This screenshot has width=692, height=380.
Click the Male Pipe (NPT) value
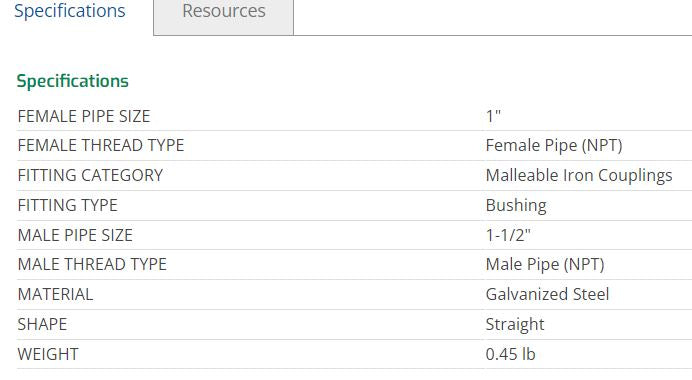[545, 265]
